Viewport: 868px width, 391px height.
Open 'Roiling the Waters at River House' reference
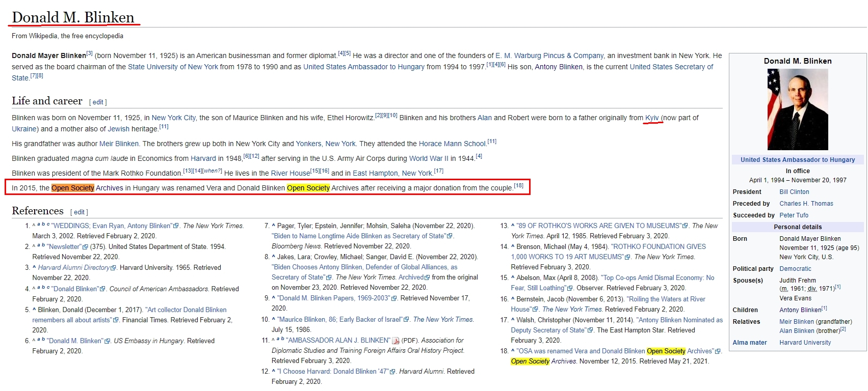pos(608,304)
